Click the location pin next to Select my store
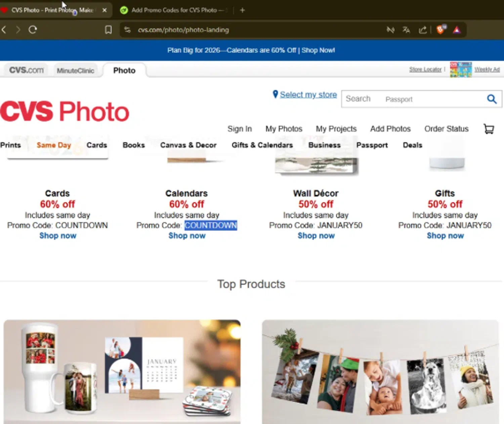504x424 pixels. 275,94
